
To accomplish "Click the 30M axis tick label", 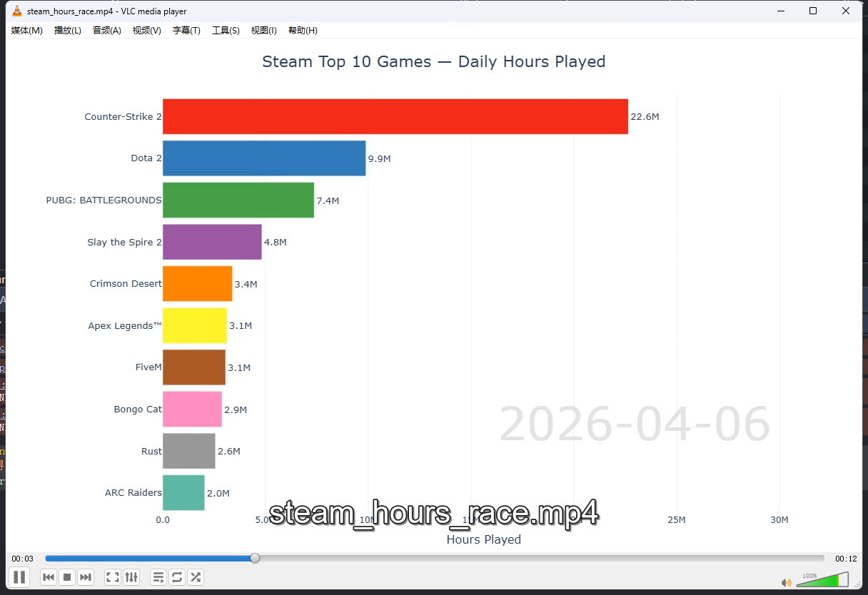I will tap(779, 520).
